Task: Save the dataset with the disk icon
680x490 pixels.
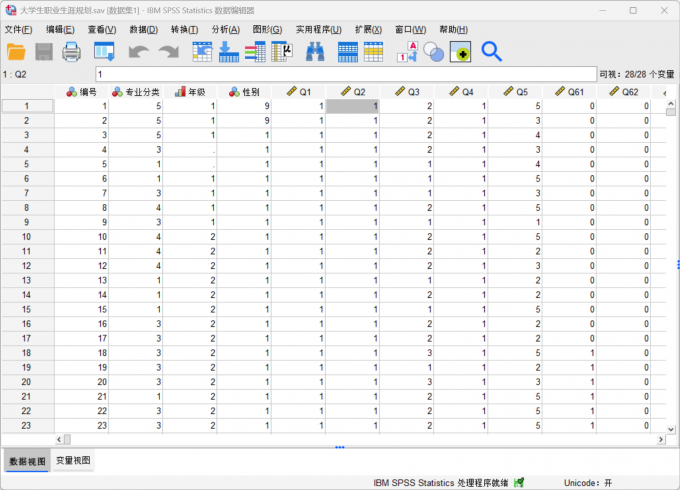Action: point(44,51)
